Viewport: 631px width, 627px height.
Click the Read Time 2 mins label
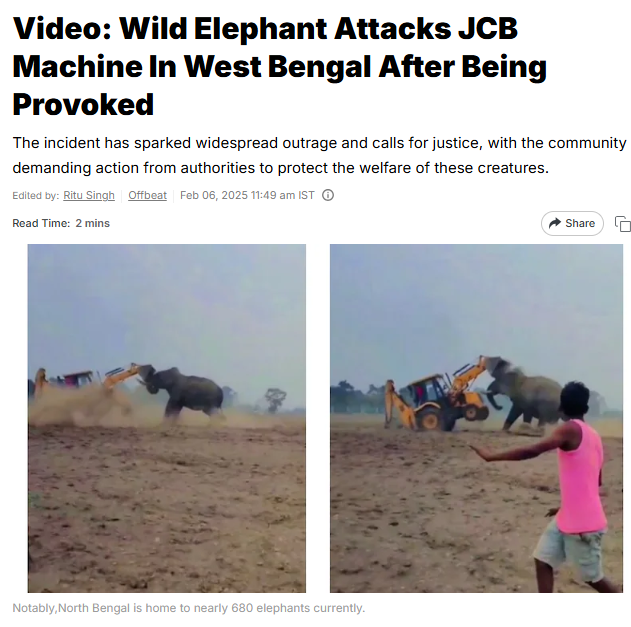[61, 223]
